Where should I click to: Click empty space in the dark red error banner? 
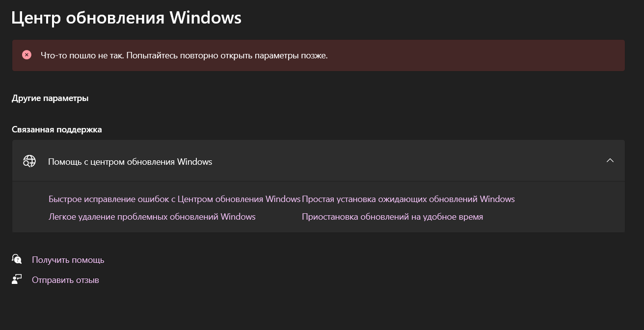(x=476, y=55)
